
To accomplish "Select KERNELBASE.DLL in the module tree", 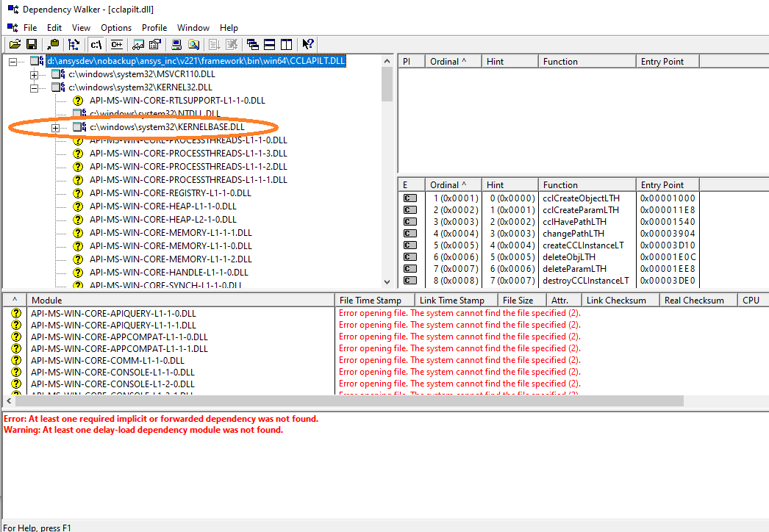I will pos(167,127).
